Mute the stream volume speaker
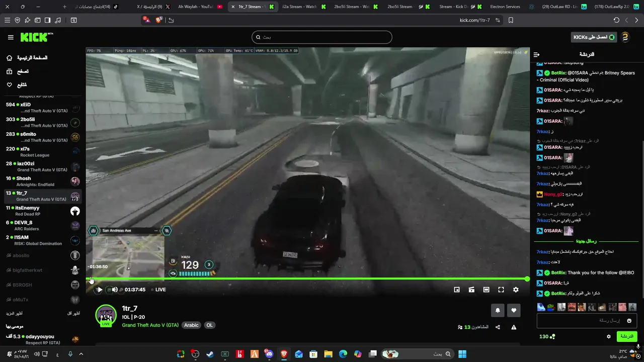The width and height of the screenshot is (644, 362). pos(115,290)
